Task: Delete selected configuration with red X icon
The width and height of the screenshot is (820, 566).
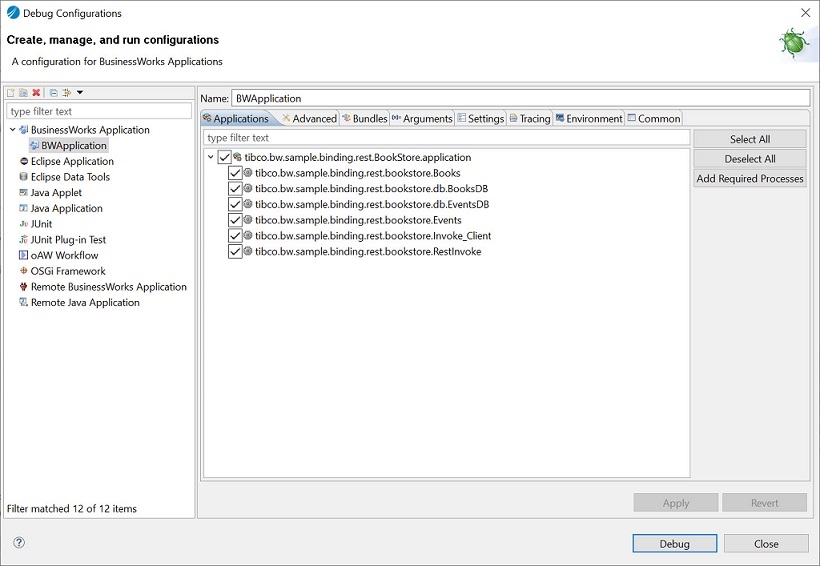Action: pos(36,93)
